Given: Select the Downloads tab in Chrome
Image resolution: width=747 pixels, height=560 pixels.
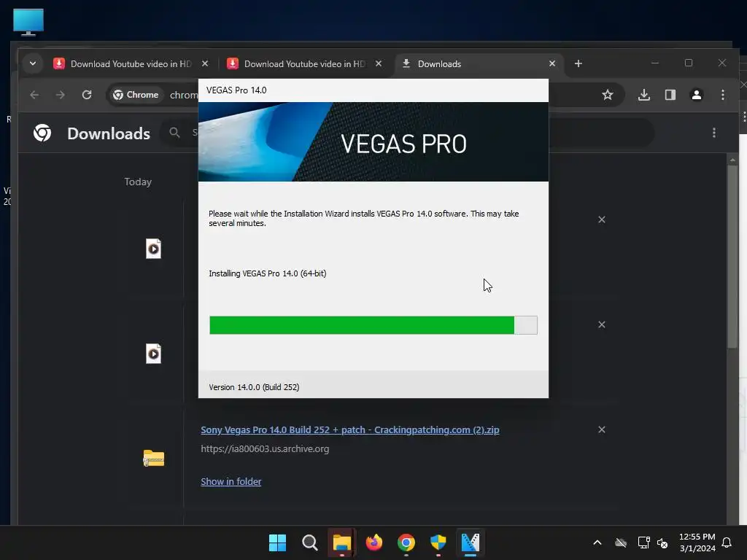Looking at the screenshot, I should click(479, 64).
